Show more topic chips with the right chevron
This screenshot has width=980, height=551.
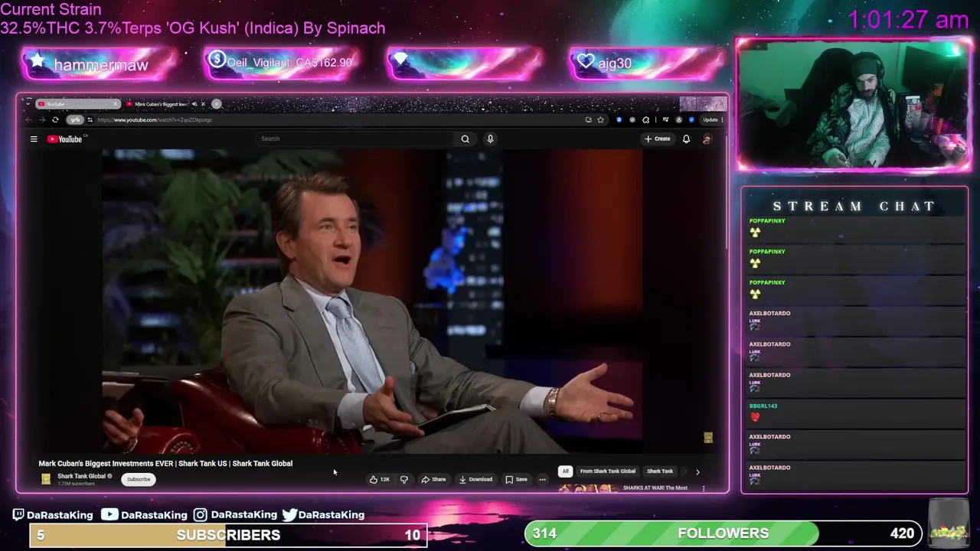point(697,471)
